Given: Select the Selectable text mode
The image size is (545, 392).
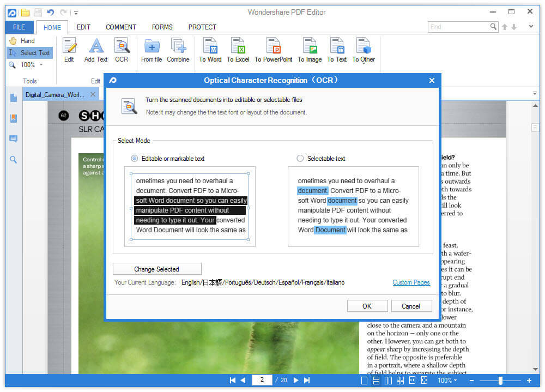Looking at the screenshot, I should point(300,159).
